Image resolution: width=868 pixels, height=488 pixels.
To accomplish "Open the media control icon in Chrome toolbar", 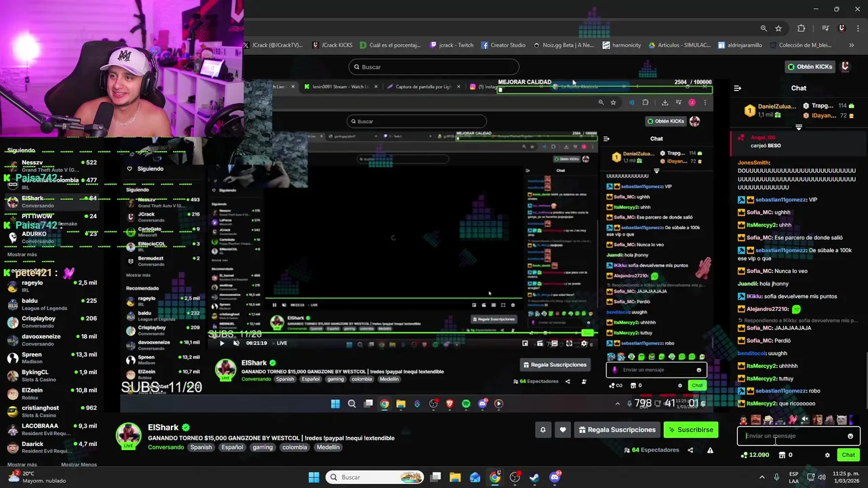I will pyautogui.click(x=825, y=28).
